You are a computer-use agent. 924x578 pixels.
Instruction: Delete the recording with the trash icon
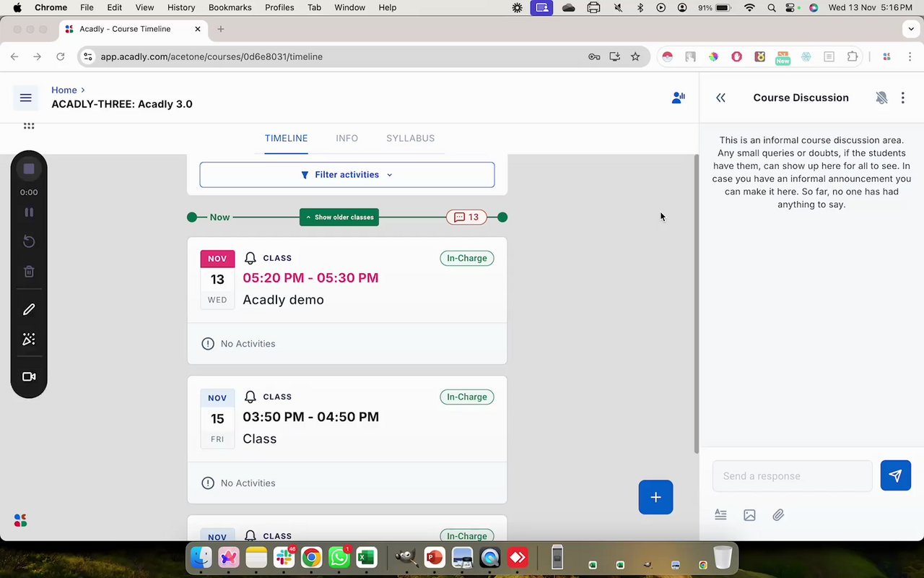29,272
